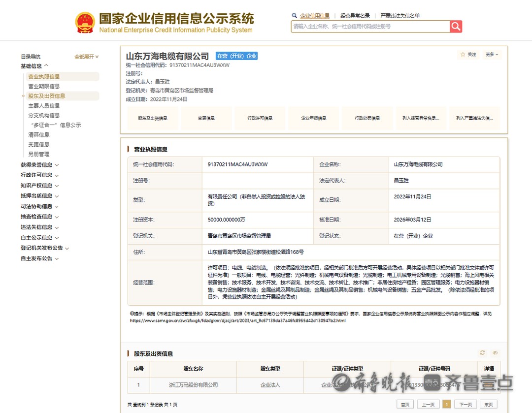The width and height of the screenshot is (532, 413).
Task: Click legal representative 昌玉胜 in table
Action: click(x=401, y=180)
